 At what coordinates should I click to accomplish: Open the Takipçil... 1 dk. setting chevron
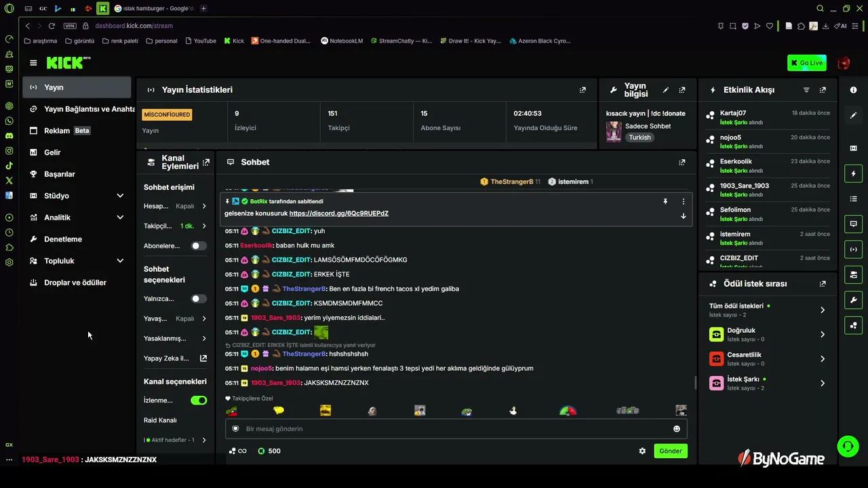pyautogui.click(x=204, y=226)
